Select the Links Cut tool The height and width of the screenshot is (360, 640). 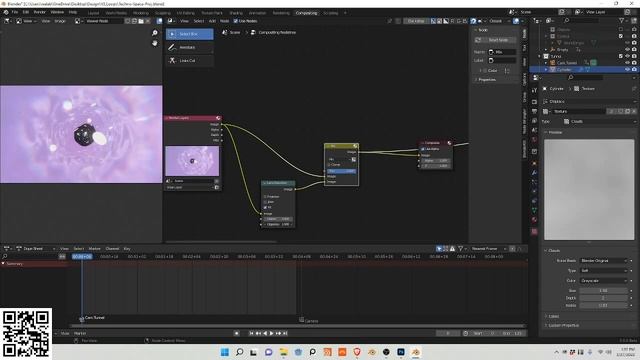click(189, 60)
